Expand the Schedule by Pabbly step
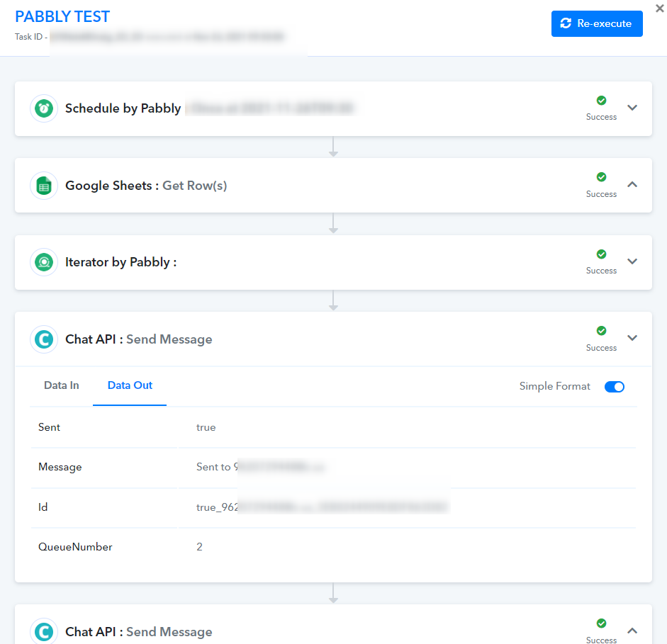Image resolution: width=667 pixels, height=644 pixels. click(x=633, y=108)
